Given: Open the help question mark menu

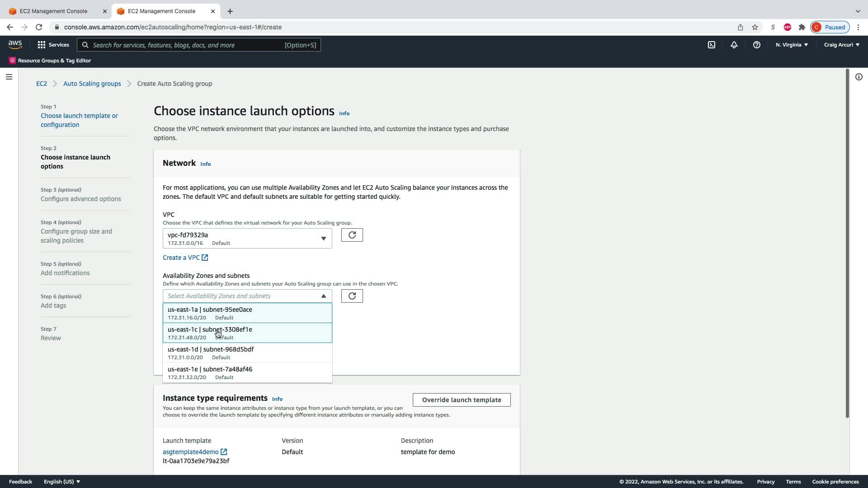Looking at the screenshot, I should 756,45.
